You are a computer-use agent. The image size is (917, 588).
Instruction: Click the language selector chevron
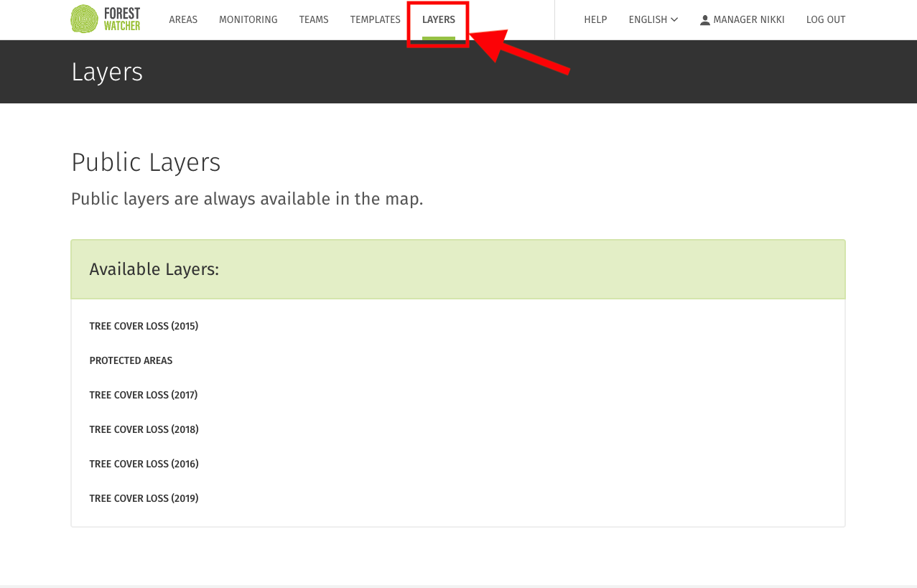tap(674, 19)
